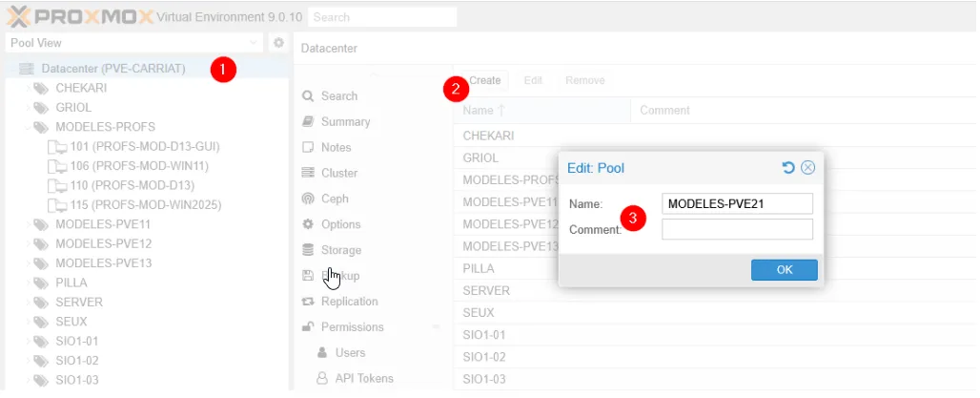This screenshot has width=980, height=398.
Task: Focus the top Search box
Action: coord(382,17)
